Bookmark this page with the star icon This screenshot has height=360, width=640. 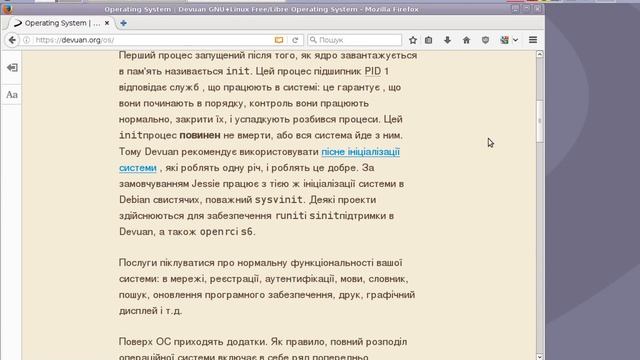413,40
